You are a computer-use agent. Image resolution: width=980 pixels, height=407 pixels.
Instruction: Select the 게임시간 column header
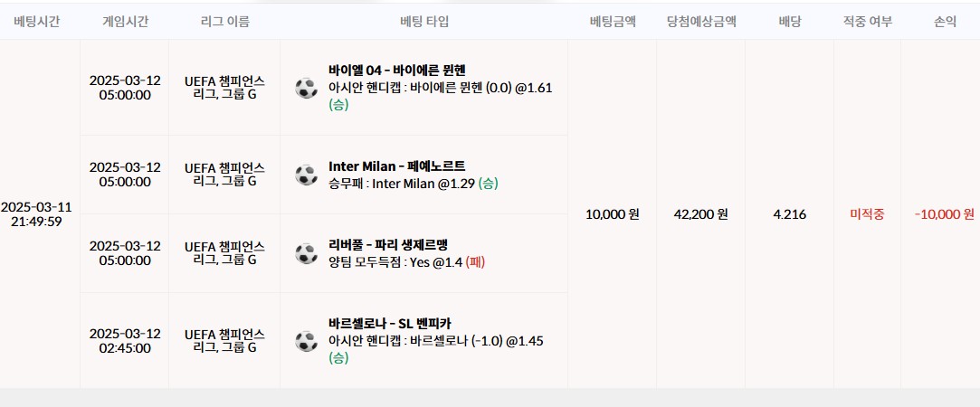(125, 22)
